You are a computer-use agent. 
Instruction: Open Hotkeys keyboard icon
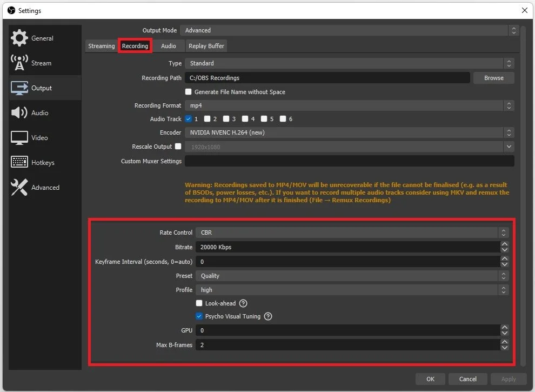(19, 162)
